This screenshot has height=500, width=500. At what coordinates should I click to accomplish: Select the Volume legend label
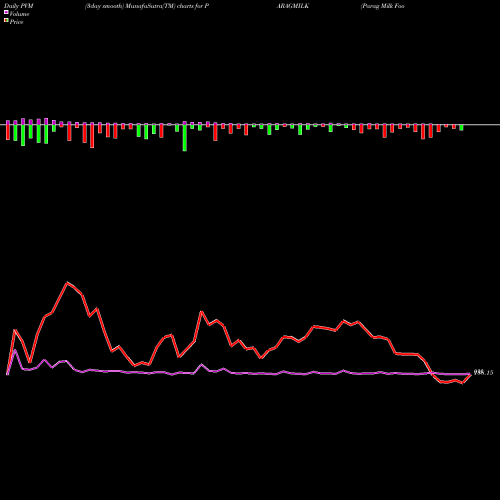(19, 14)
